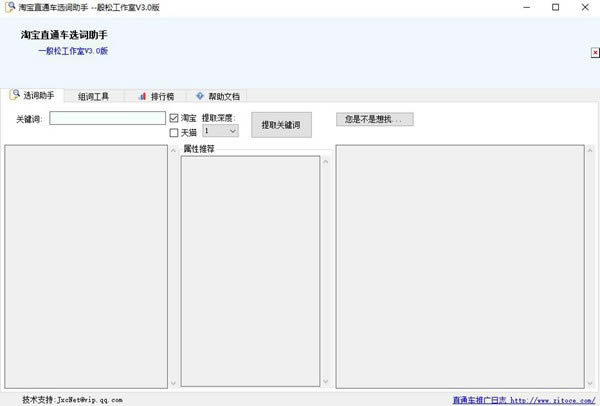
Task: Open the 排行榜 tab
Action: (x=156, y=97)
